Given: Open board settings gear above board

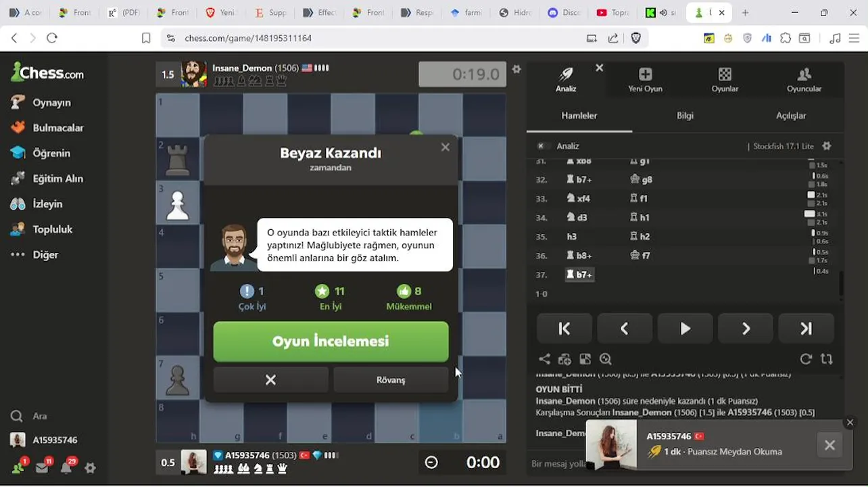Looking at the screenshot, I should pos(516,69).
